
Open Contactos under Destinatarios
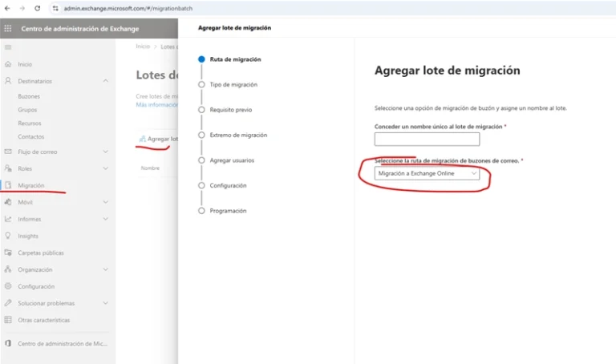click(x=31, y=136)
